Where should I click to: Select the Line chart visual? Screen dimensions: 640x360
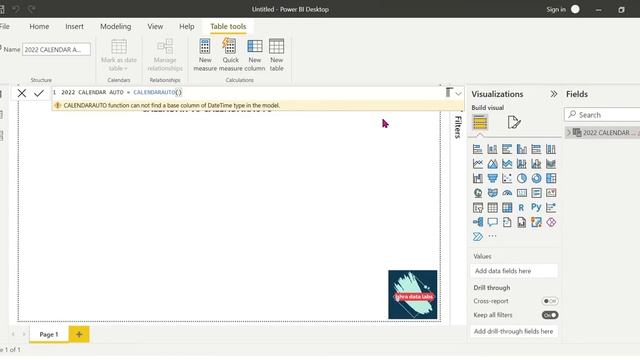click(x=478, y=164)
